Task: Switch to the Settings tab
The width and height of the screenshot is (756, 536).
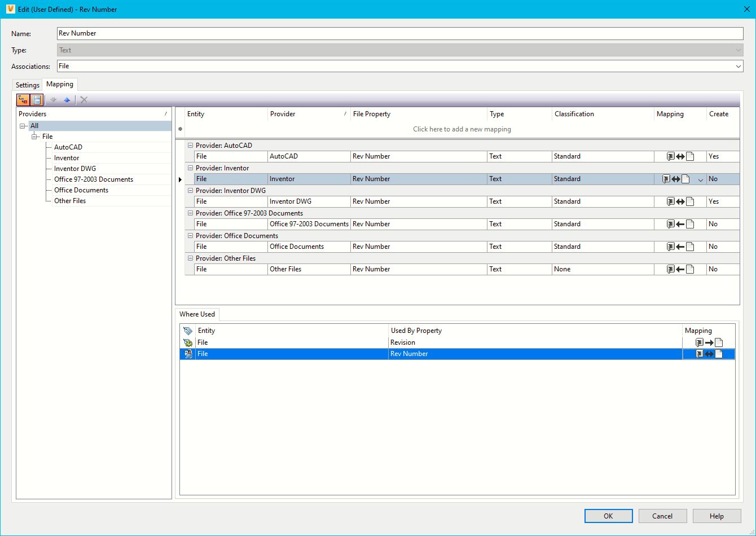Action: [27, 85]
